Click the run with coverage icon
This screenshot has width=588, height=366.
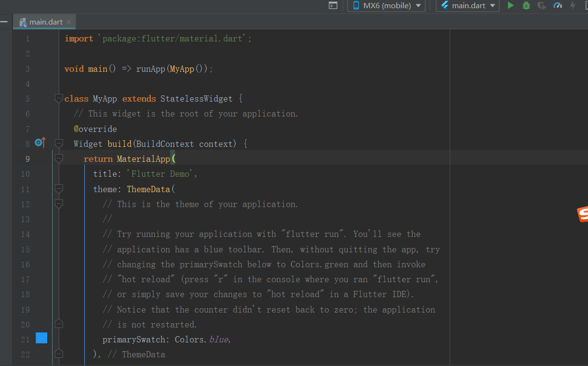pyautogui.click(x=542, y=6)
